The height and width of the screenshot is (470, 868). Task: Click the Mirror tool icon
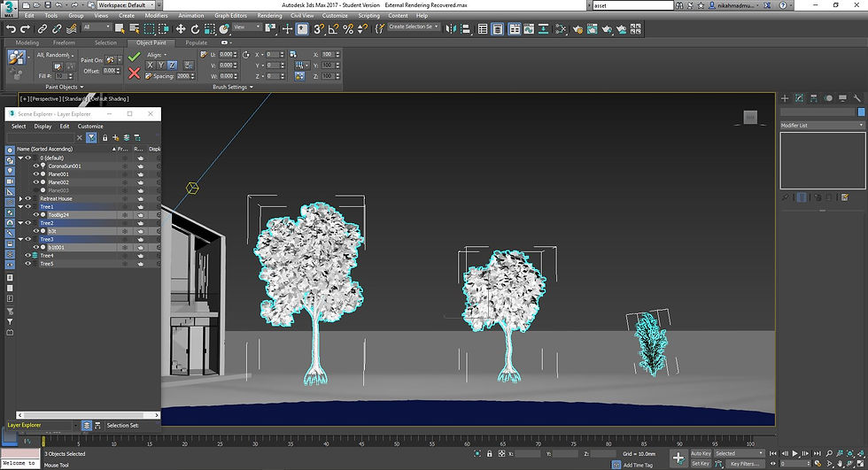click(x=451, y=28)
